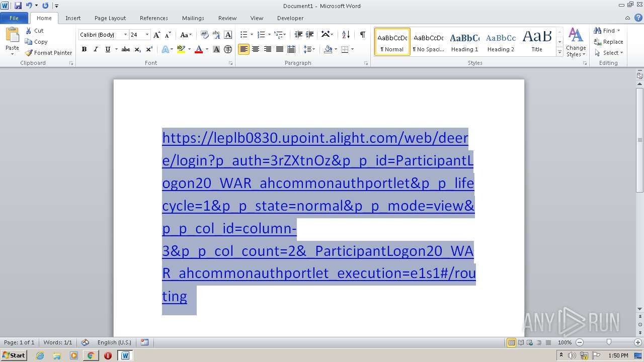Click the Windows Start button

(x=14, y=355)
